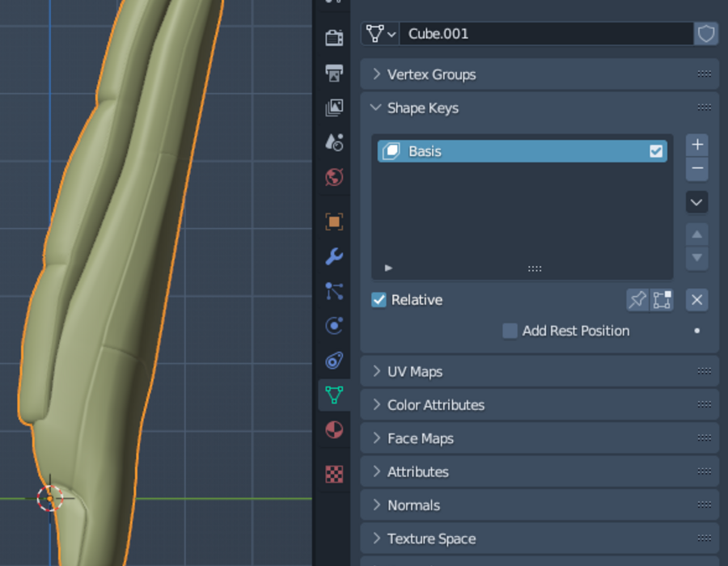This screenshot has width=728, height=566.
Task: Open the Render properties tab
Action: 334,37
